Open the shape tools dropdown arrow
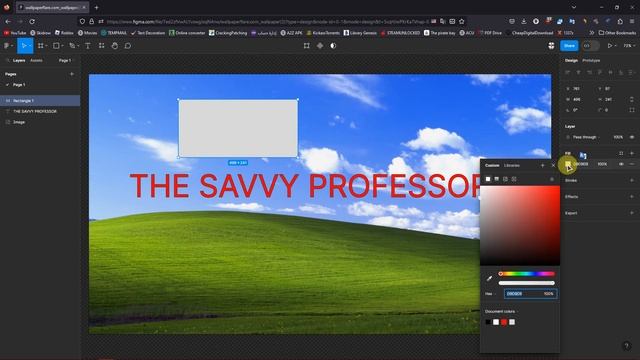 coord(62,46)
